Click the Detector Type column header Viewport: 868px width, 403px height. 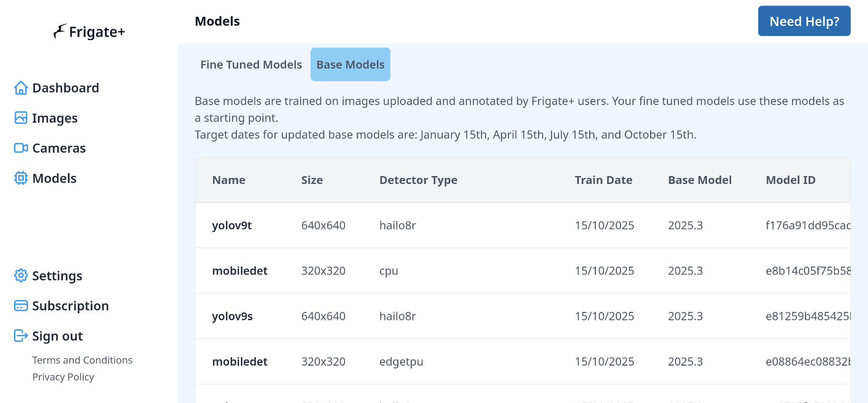[418, 180]
